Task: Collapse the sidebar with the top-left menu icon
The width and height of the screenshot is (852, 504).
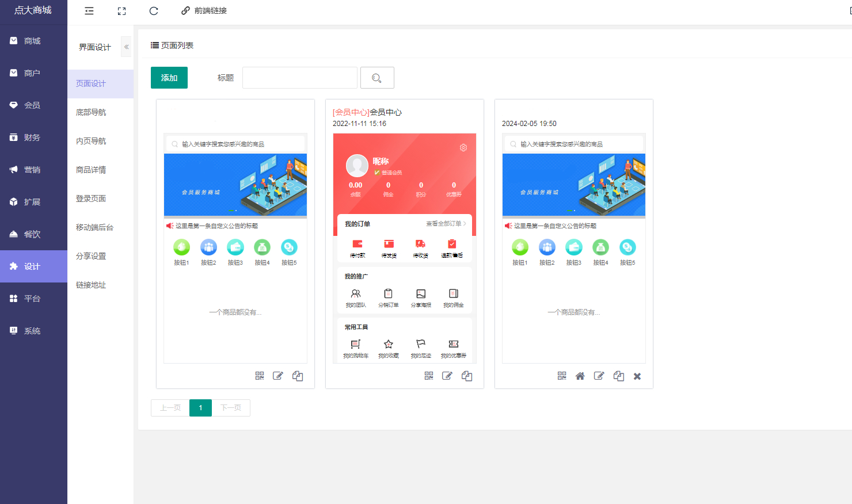Action: coord(89,11)
